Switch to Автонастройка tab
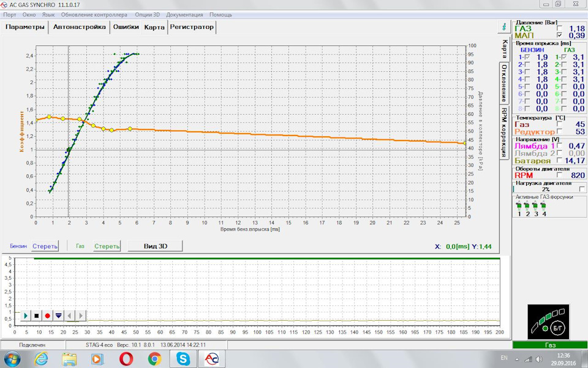Screen dimensions: 588x368 [79, 27]
